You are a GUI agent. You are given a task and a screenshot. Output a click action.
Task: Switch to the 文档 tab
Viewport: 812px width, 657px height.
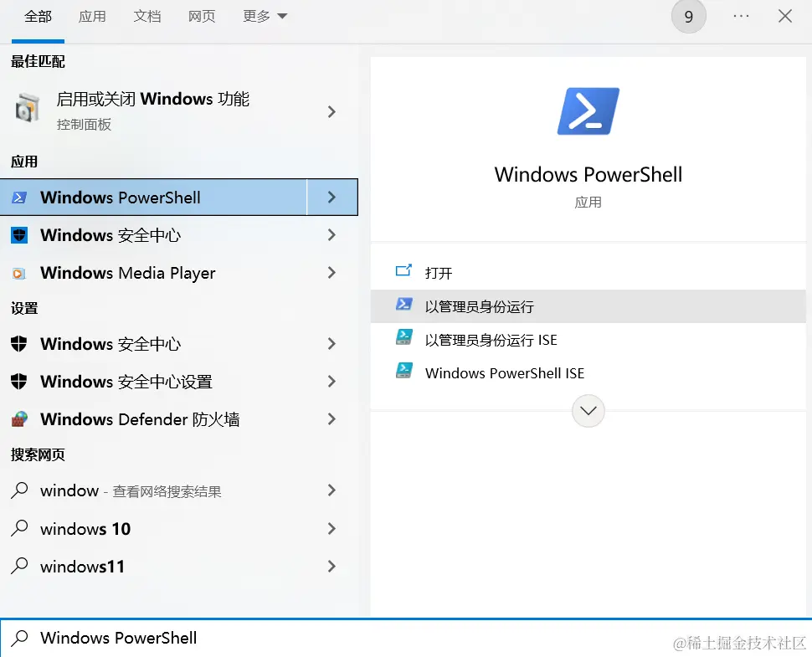point(147,17)
